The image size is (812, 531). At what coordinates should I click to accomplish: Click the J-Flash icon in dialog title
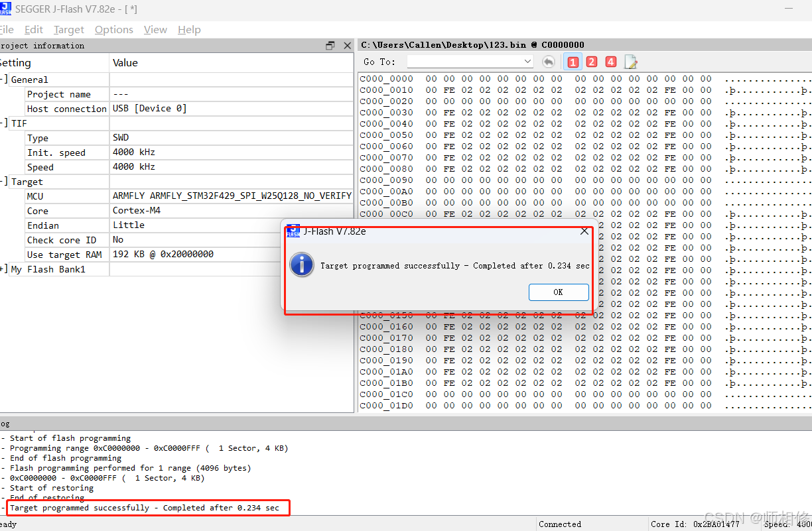(x=293, y=231)
